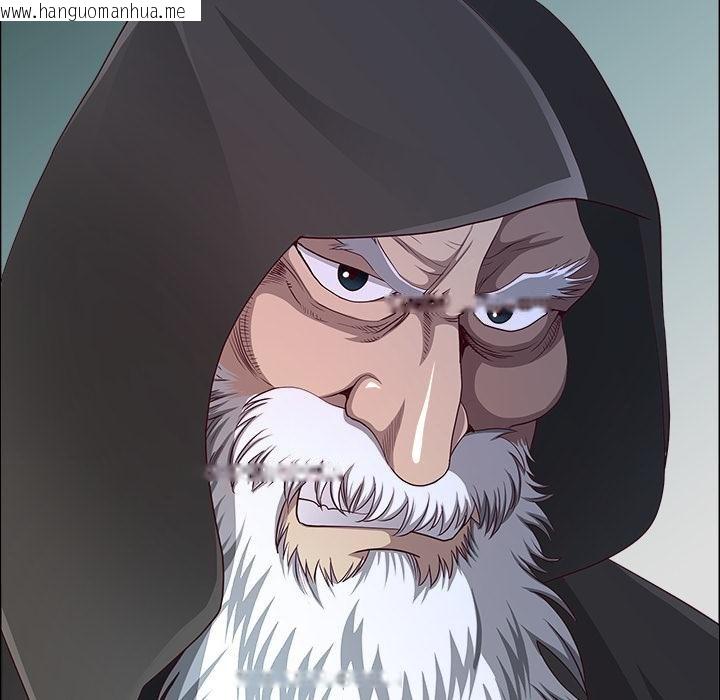Click the old man's right eye
This screenshot has height=700, width=720.
coord(501,314)
